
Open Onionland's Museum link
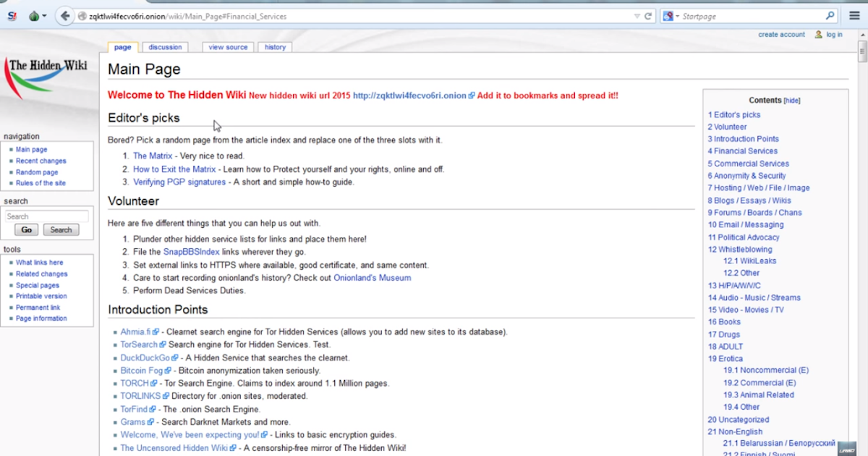click(372, 278)
